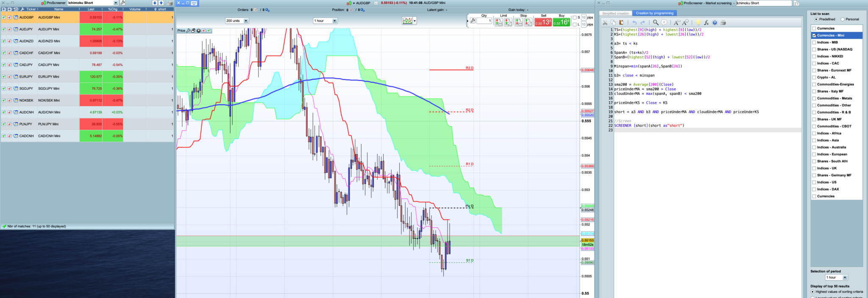Open help question mark in editor toolbar
Image resolution: width=868 pixels, height=298 pixels.
click(715, 22)
